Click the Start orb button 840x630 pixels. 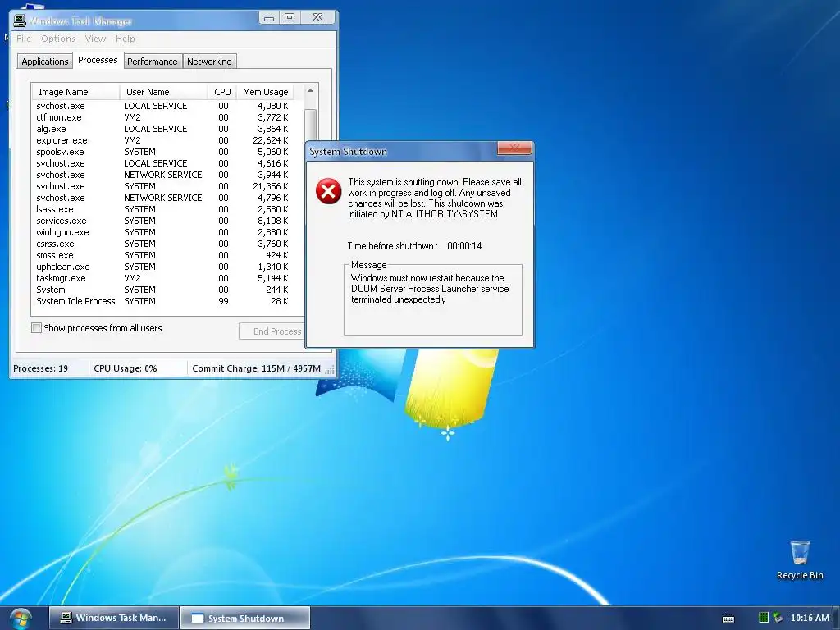(x=20, y=619)
